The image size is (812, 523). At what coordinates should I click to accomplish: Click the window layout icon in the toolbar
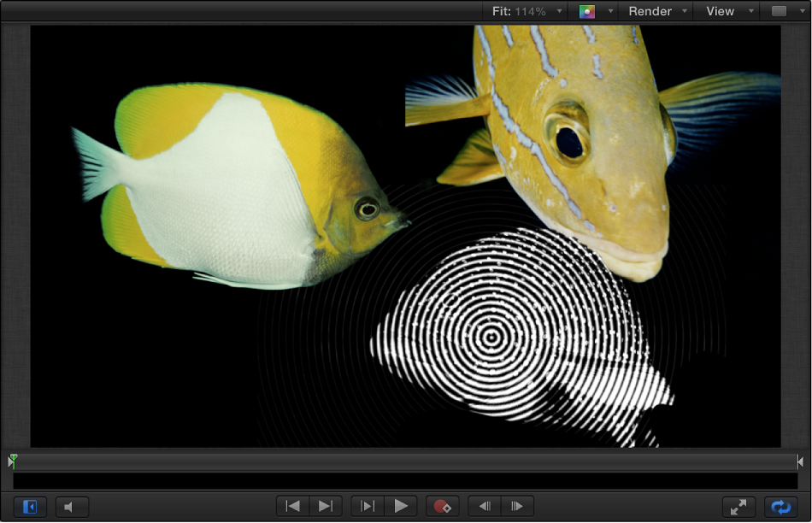point(779,11)
